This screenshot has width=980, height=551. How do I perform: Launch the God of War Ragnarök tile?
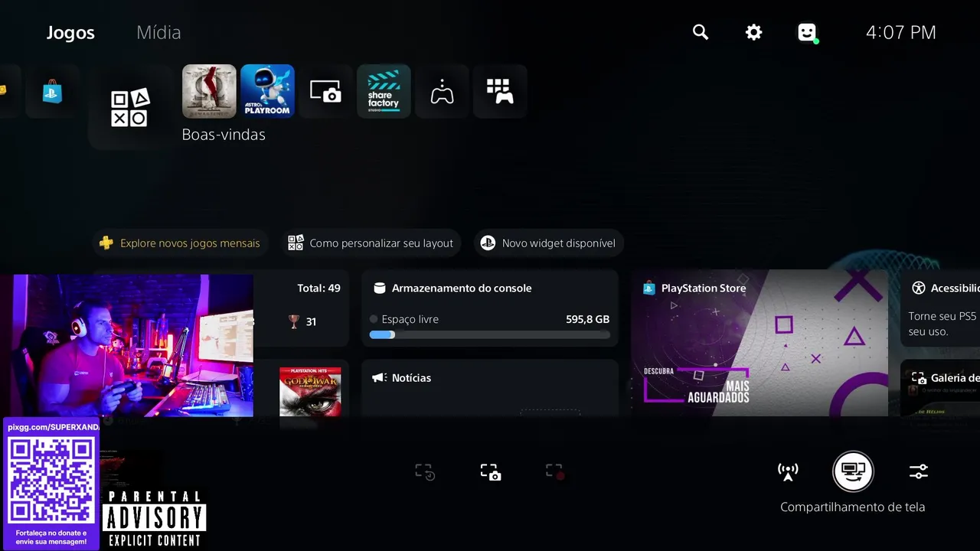(209, 91)
